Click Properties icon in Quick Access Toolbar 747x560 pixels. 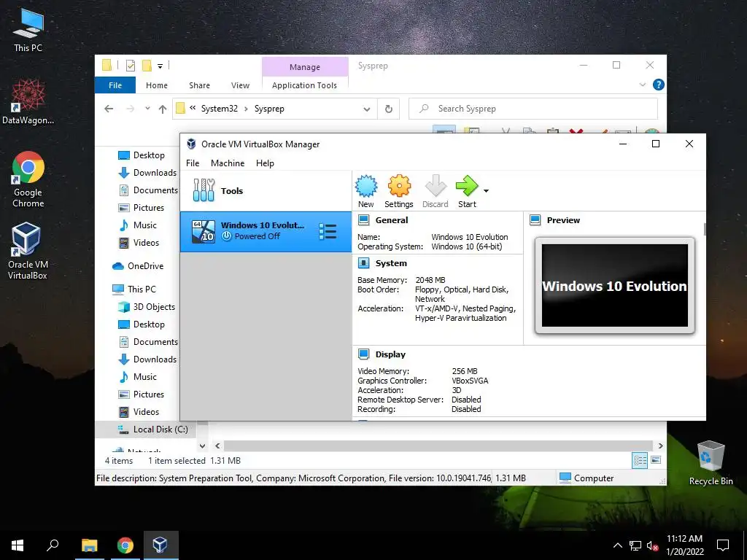click(130, 66)
